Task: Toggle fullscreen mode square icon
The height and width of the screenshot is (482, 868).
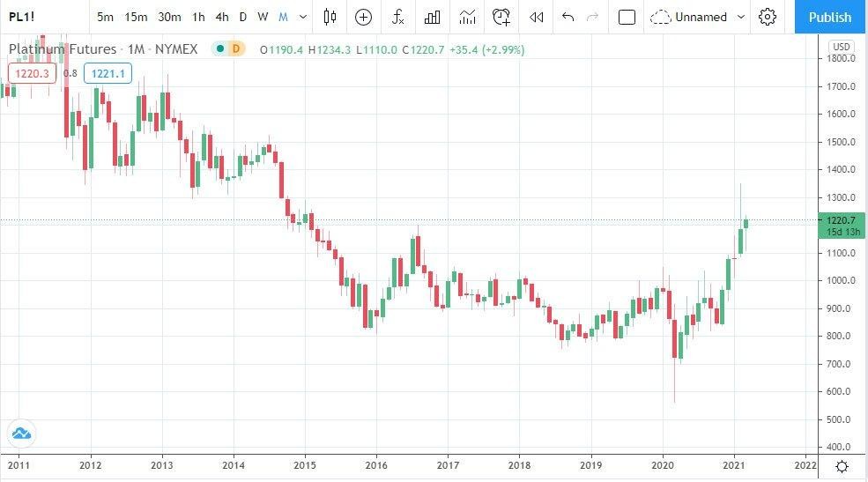Action: (x=627, y=17)
